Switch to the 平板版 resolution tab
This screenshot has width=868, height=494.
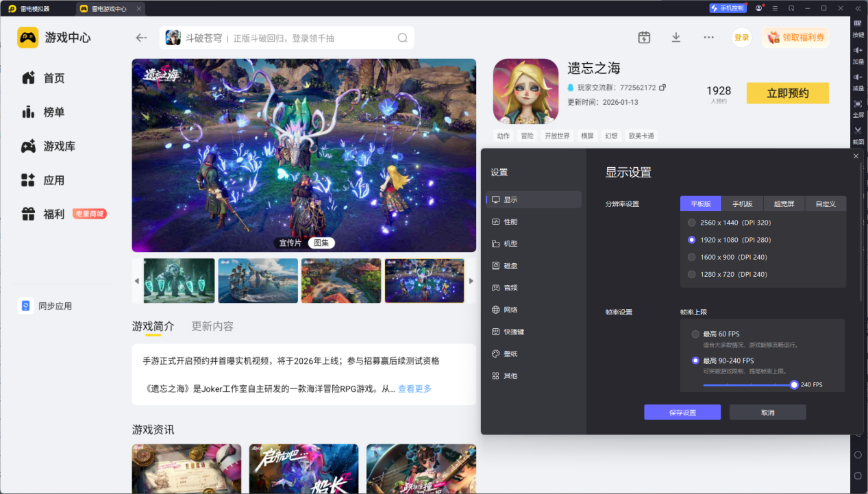coord(701,203)
